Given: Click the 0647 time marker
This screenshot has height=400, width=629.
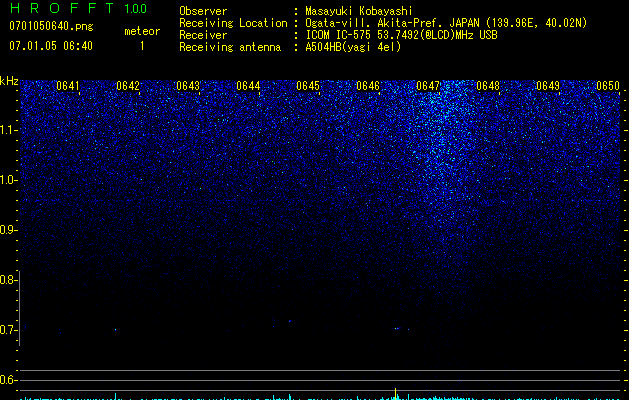Looking at the screenshot, I should pyautogui.click(x=428, y=86).
